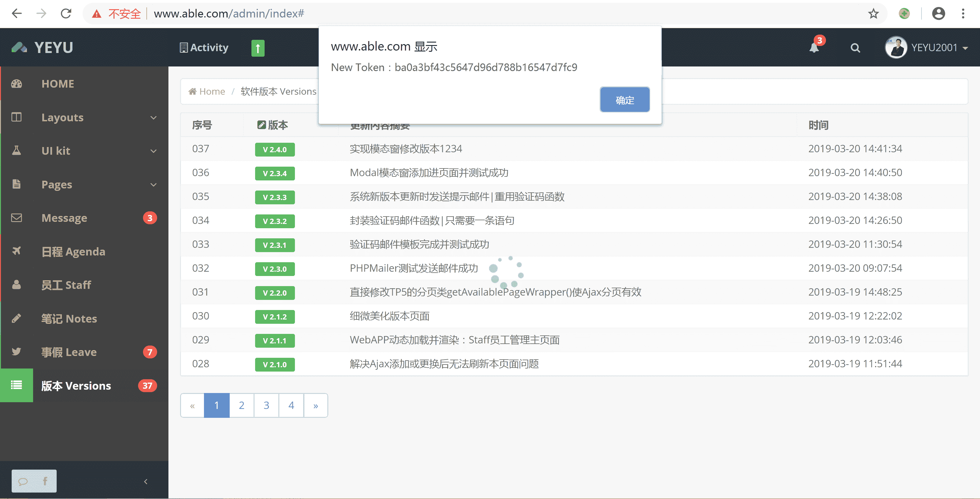The image size is (980, 499).
Task: Click the YEYU logo icon
Action: (x=19, y=47)
